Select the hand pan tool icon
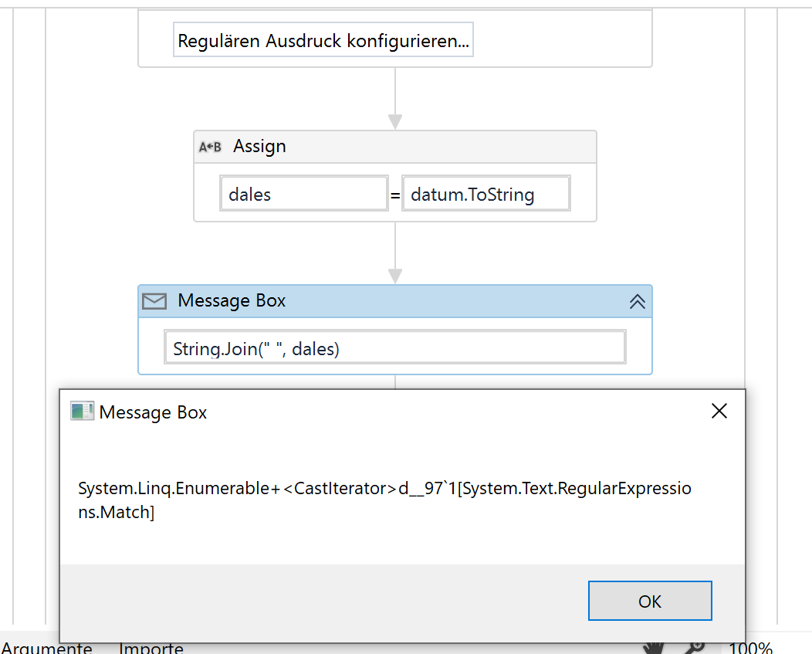 (655, 649)
